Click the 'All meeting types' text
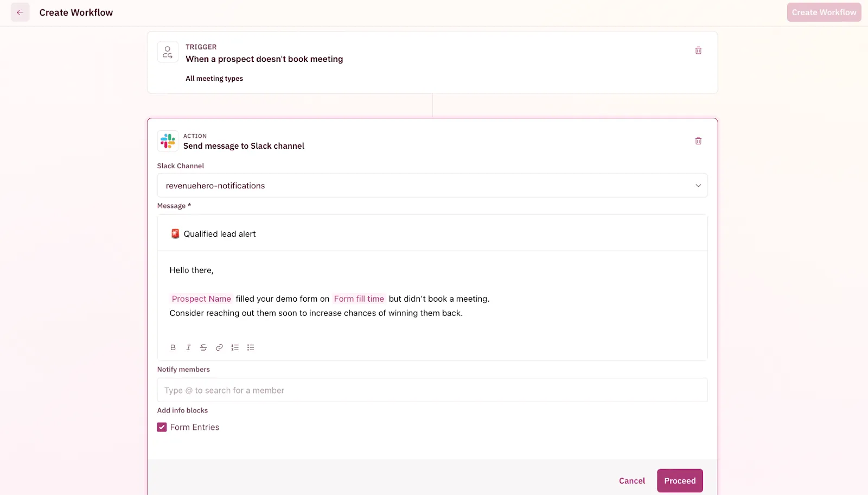This screenshot has width=868, height=495. (x=214, y=79)
